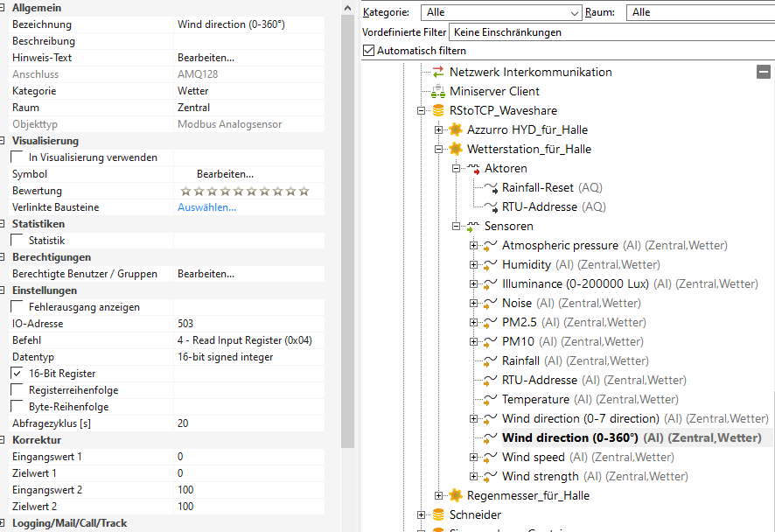The height and width of the screenshot is (532, 775).
Task: Click Bearbeiten for Symbol
Action: pyautogui.click(x=225, y=174)
